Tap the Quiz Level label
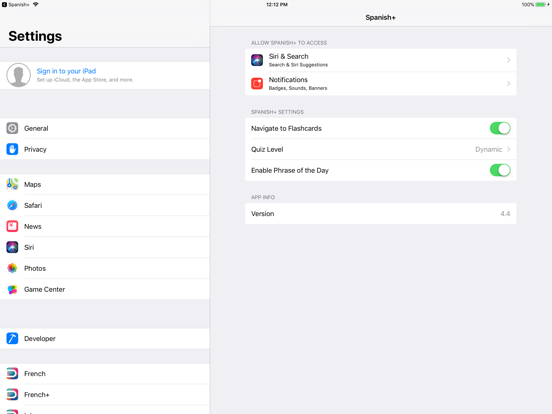Screen dimensions: 552x414 click(x=267, y=149)
